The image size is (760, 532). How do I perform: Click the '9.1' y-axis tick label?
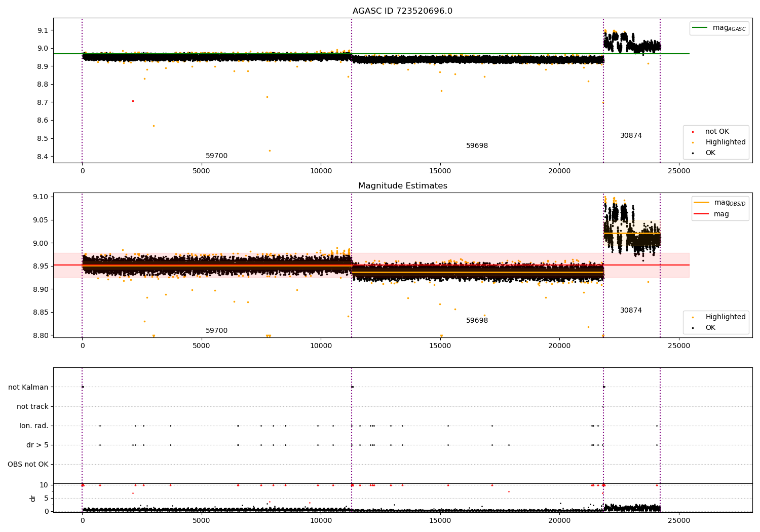pyautogui.click(x=43, y=30)
